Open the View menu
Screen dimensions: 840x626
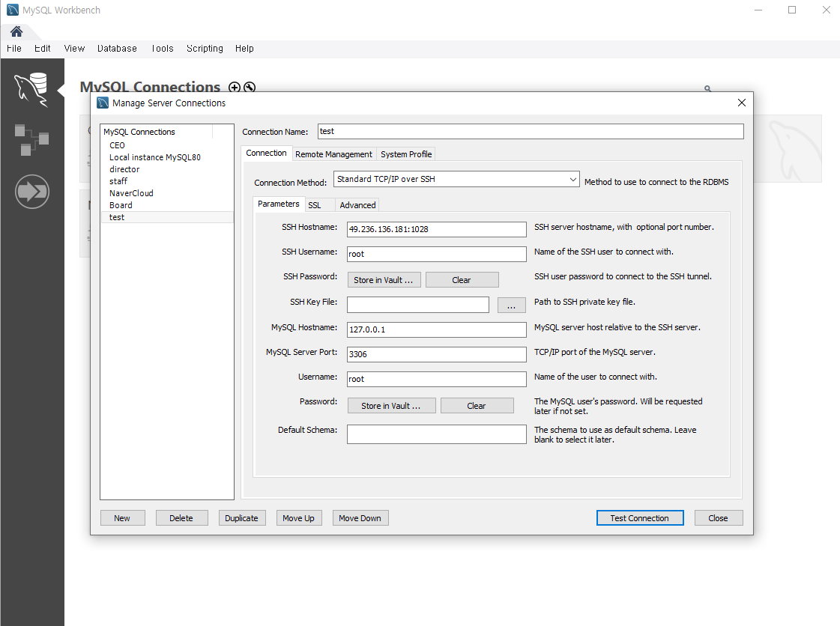[74, 48]
